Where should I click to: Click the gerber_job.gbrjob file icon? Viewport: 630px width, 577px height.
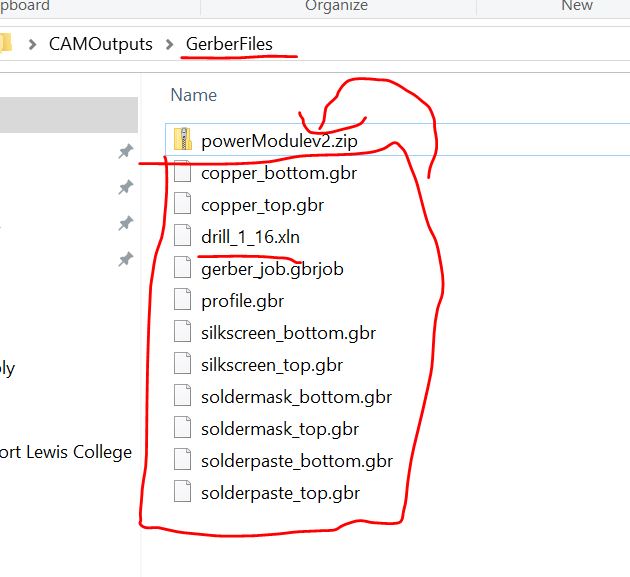[x=181, y=268]
